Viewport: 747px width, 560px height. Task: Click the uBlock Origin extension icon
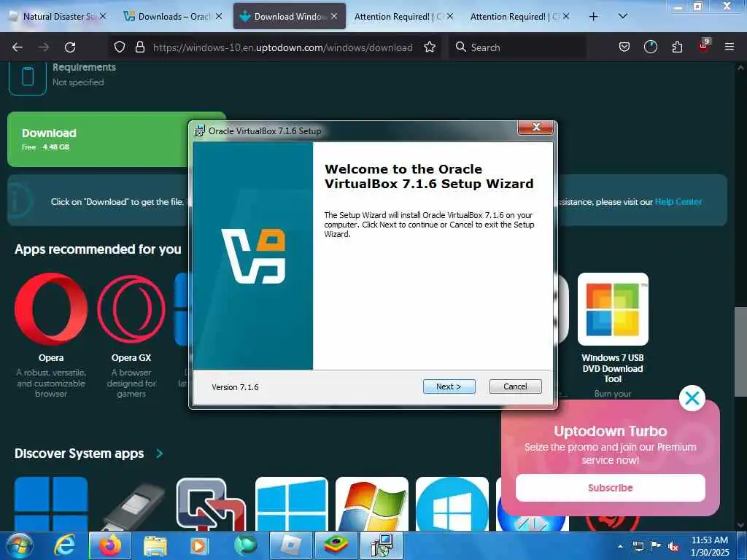[x=704, y=46]
